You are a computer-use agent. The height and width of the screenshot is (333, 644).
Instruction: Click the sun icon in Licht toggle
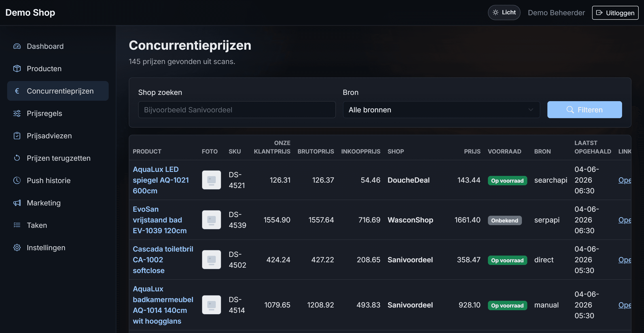click(496, 12)
